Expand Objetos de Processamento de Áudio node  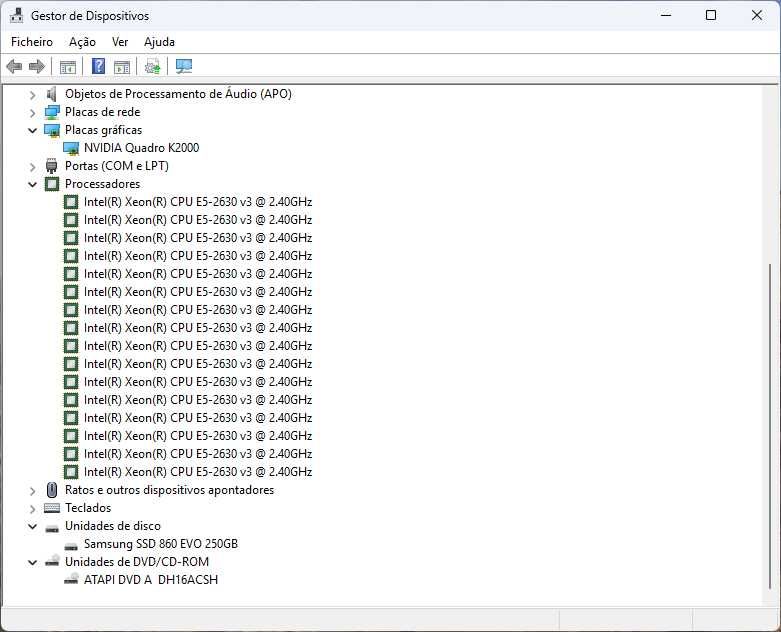click(x=32, y=95)
